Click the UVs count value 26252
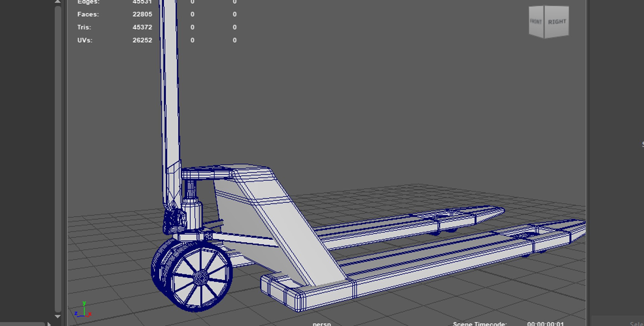This screenshot has height=326, width=644. [x=142, y=40]
